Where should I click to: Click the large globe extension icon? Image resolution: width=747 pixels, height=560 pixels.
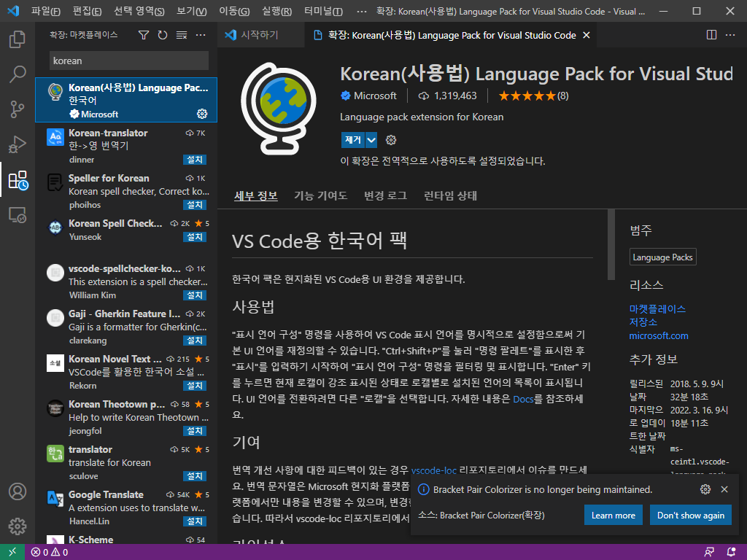coord(279,109)
